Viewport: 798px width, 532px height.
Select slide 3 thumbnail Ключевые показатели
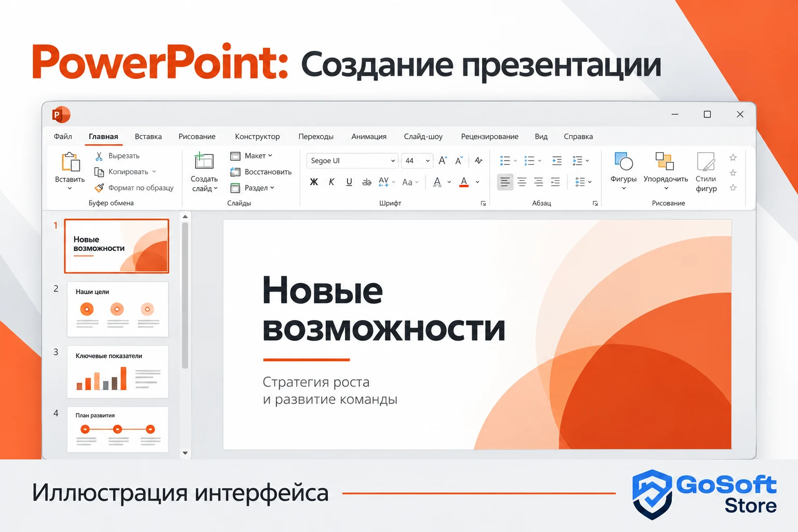(x=118, y=372)
